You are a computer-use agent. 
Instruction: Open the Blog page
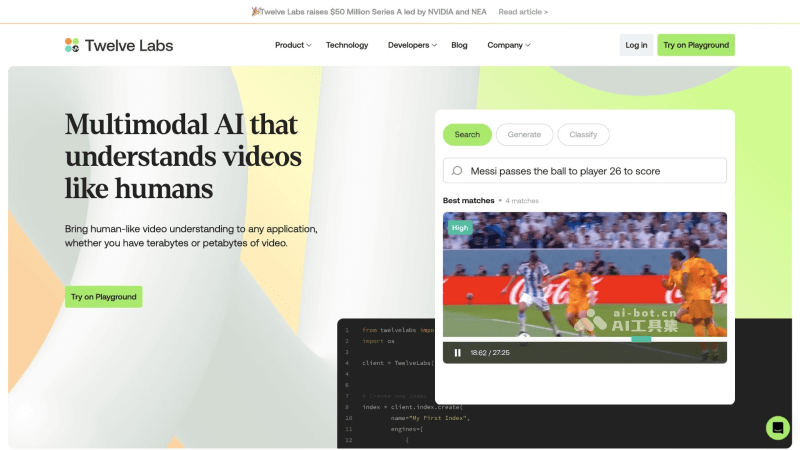(459, 45)
